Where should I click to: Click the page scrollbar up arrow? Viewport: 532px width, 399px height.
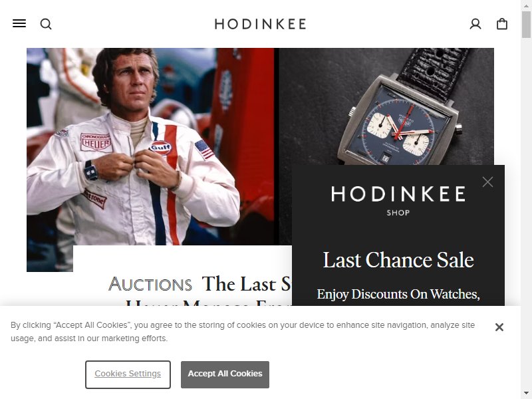(526, 5)
